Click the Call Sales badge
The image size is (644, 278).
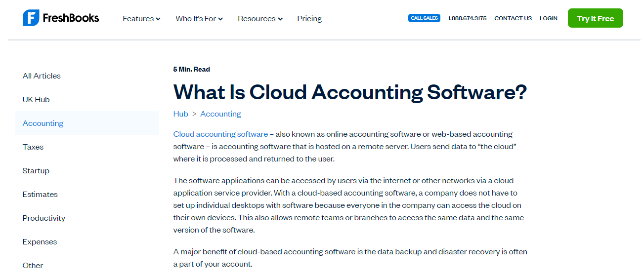tap(424, 18)
